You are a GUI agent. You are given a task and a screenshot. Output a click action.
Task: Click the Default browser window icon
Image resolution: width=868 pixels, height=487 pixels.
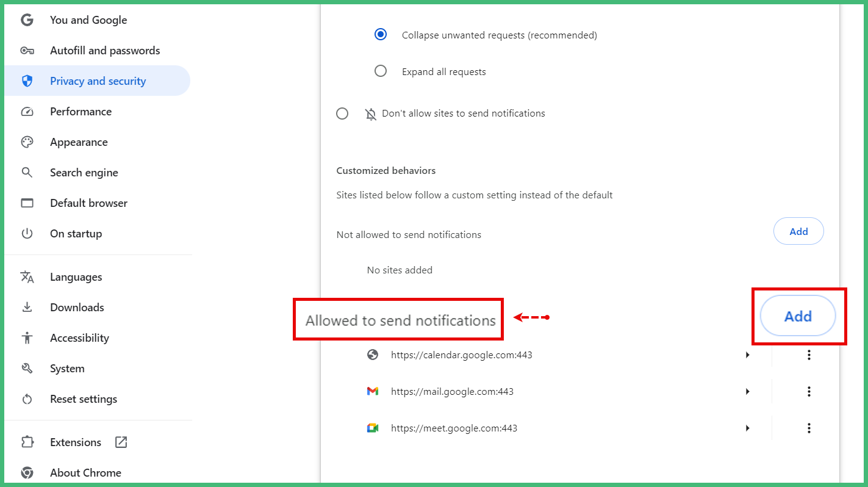point(27,203)
